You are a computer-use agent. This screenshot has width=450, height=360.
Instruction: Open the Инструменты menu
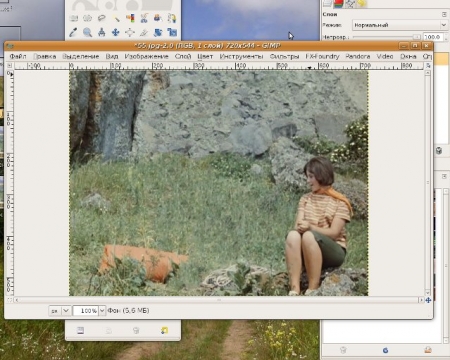(241, 56)
